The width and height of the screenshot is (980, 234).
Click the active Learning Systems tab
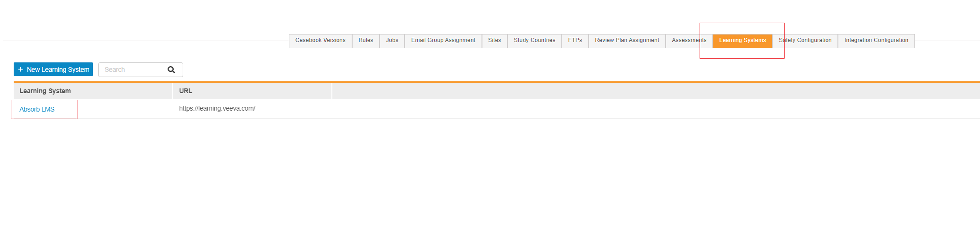742,41
